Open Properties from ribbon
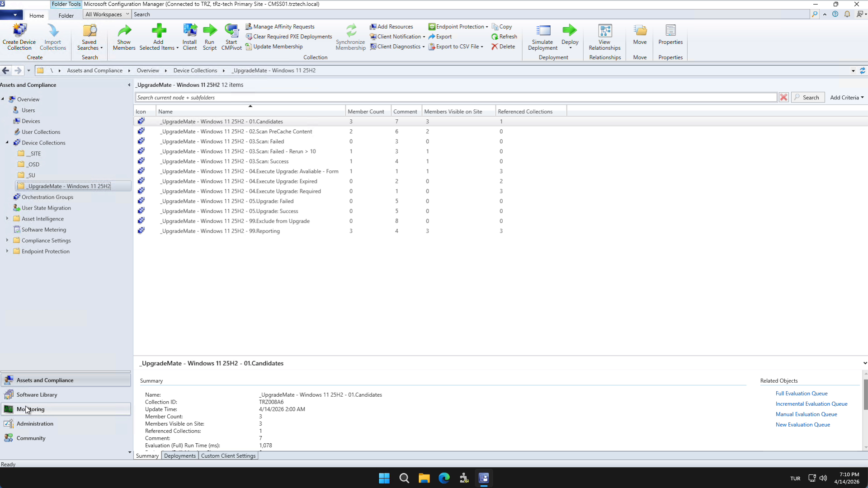 point(670,35)
